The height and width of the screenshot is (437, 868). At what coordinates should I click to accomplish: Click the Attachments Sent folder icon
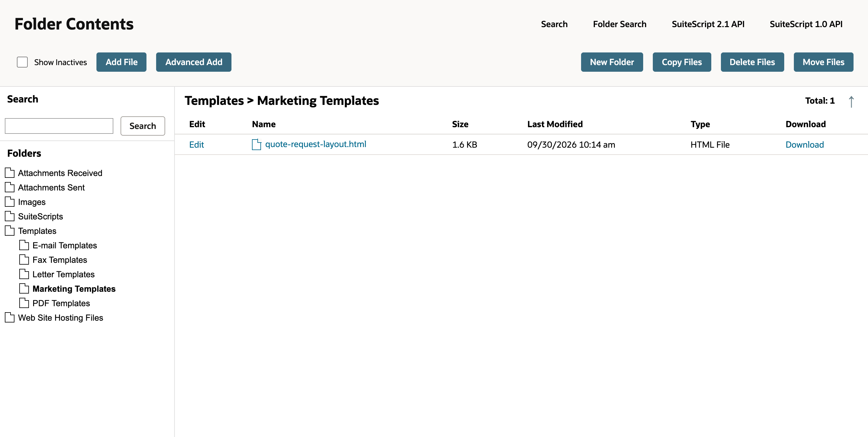coord(10,187)
